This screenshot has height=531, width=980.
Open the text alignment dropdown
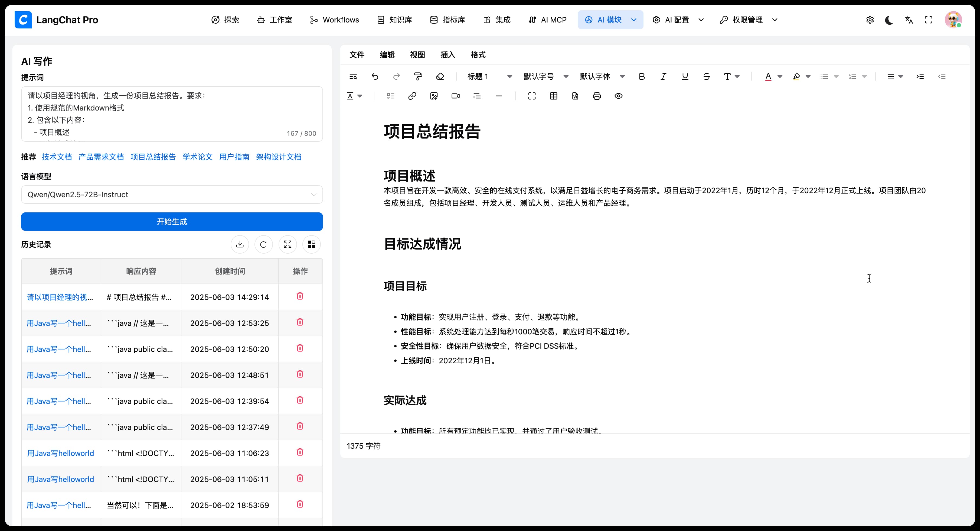[x=895, y=76]
